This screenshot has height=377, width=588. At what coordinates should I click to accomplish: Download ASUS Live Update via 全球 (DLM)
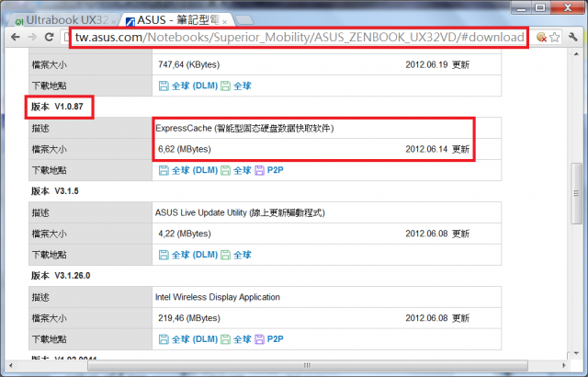(x=195, y=255)
